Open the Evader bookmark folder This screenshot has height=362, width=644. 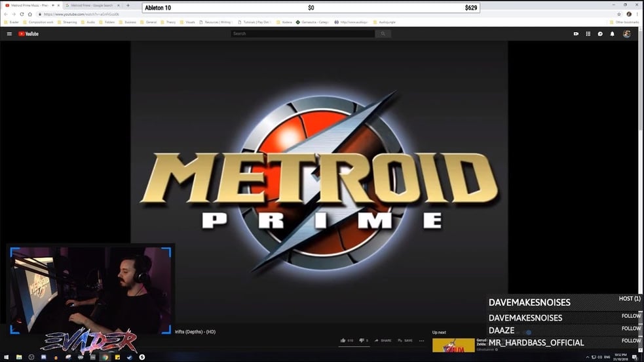click(x=12, y=22)
